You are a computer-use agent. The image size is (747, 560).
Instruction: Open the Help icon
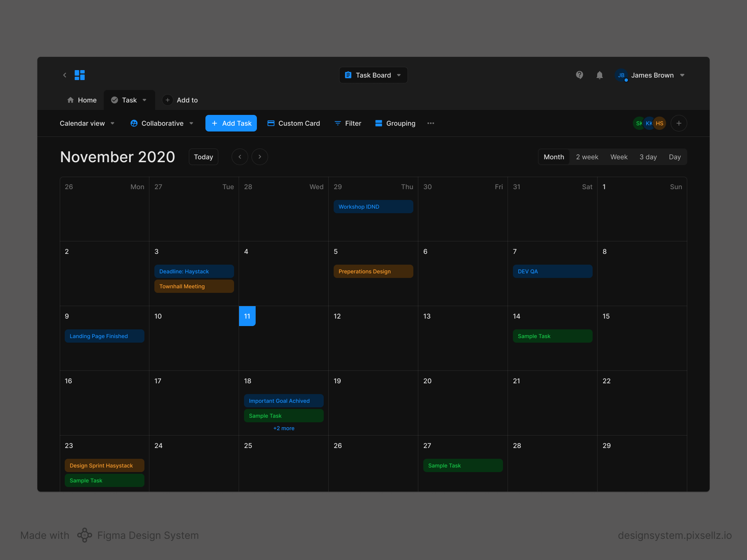(579, 75)
